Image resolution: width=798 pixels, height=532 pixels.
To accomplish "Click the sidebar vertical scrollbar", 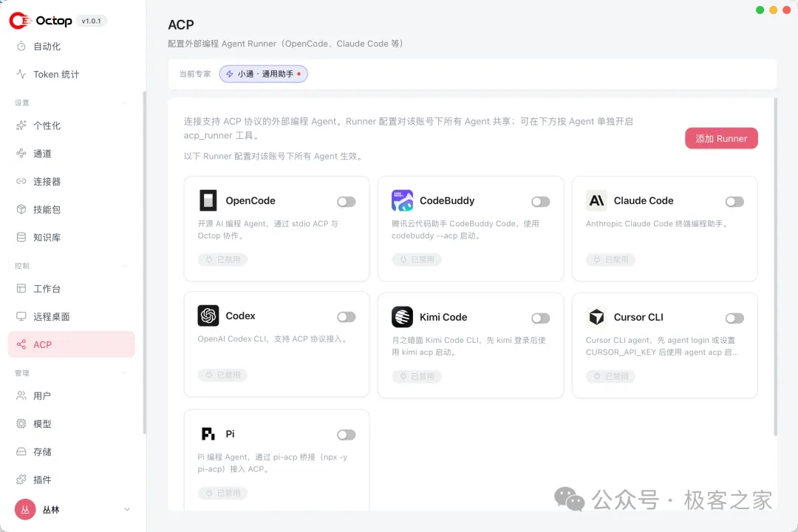I will point(144,262).
